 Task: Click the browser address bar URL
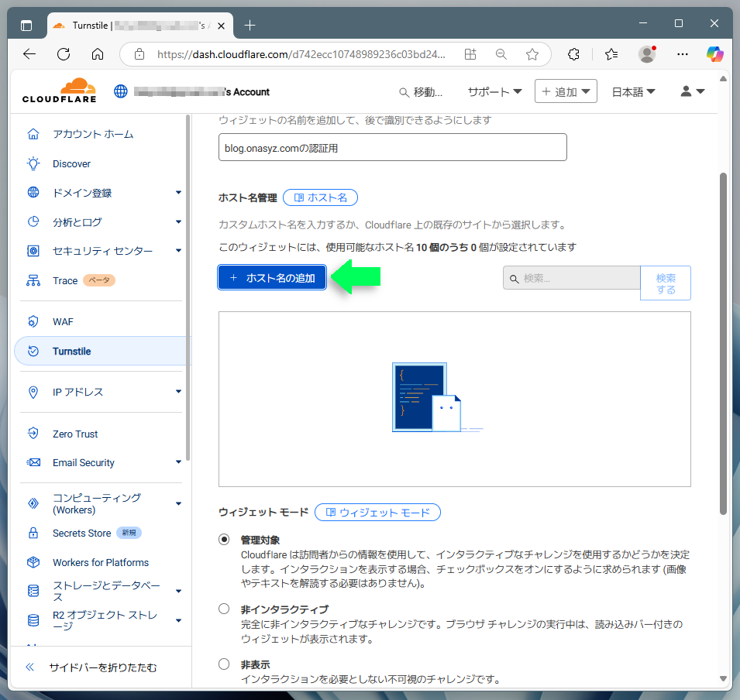pyautogui.click(x=301, y=54)
